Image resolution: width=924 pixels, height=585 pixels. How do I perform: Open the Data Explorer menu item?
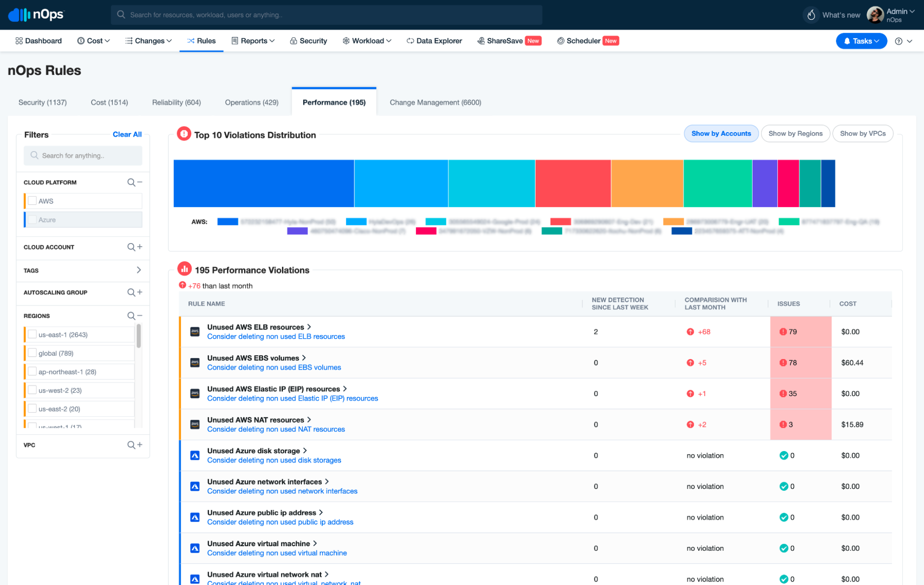[434, 41]
